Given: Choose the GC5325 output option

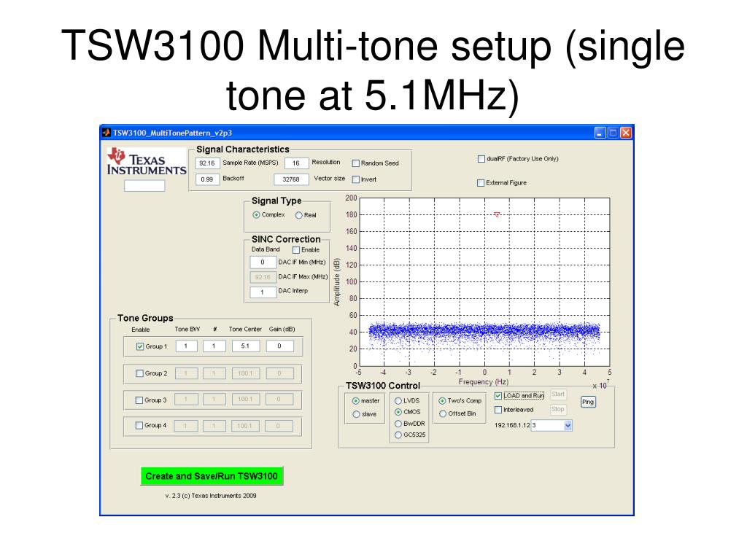Looking at the screenshot, I should point(398,435).
